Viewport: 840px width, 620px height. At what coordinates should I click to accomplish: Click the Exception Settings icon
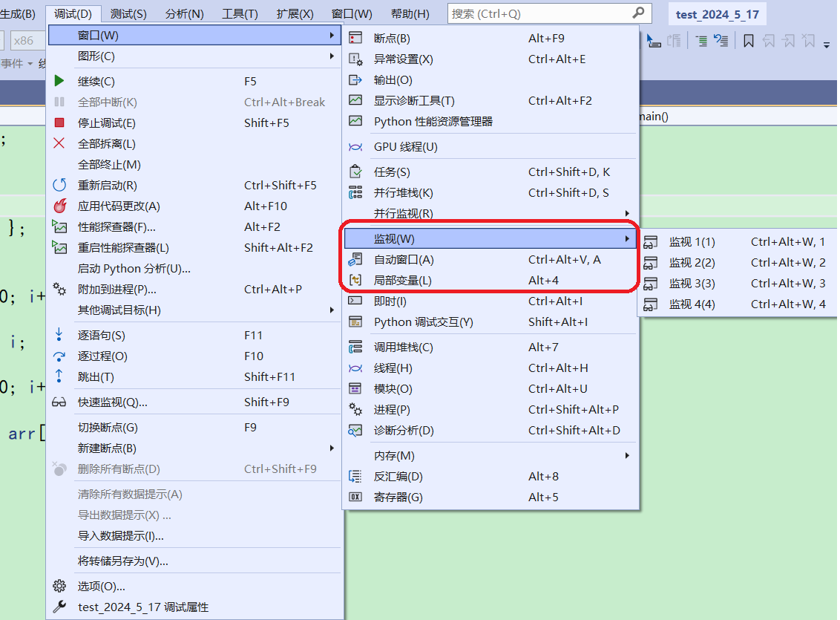[355, 59]
